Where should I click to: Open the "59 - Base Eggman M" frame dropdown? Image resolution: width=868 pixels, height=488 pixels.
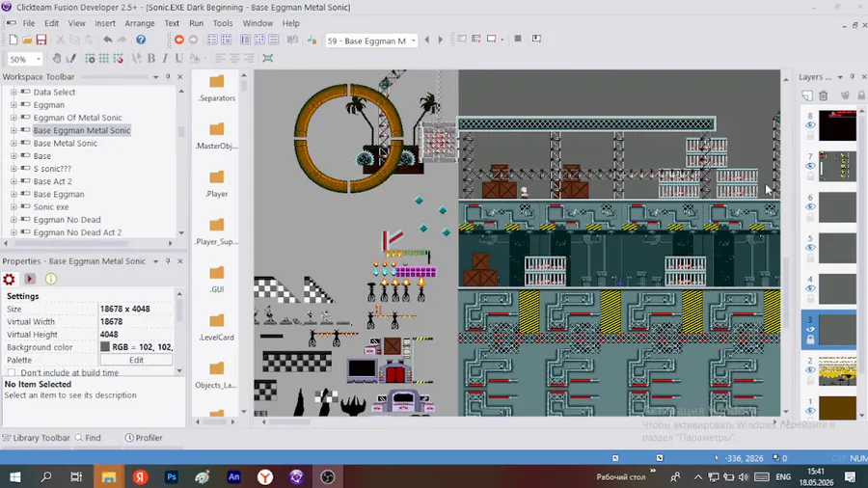coord(413,41)
